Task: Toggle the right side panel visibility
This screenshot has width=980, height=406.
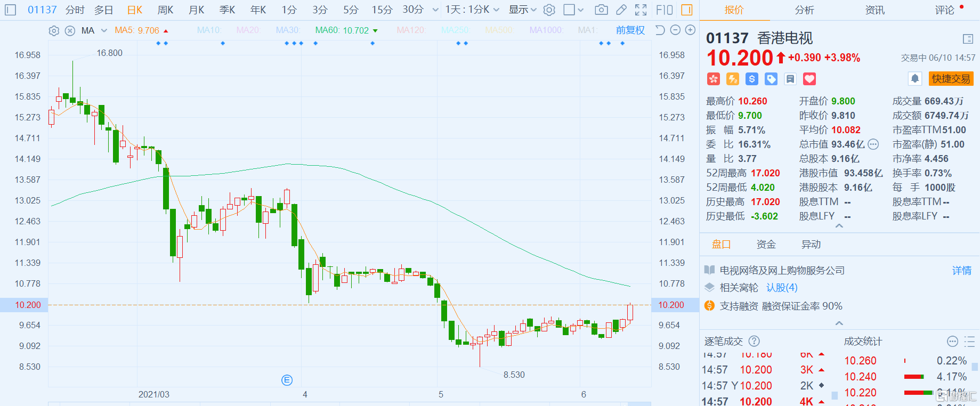Action: [x=687, y=10]
